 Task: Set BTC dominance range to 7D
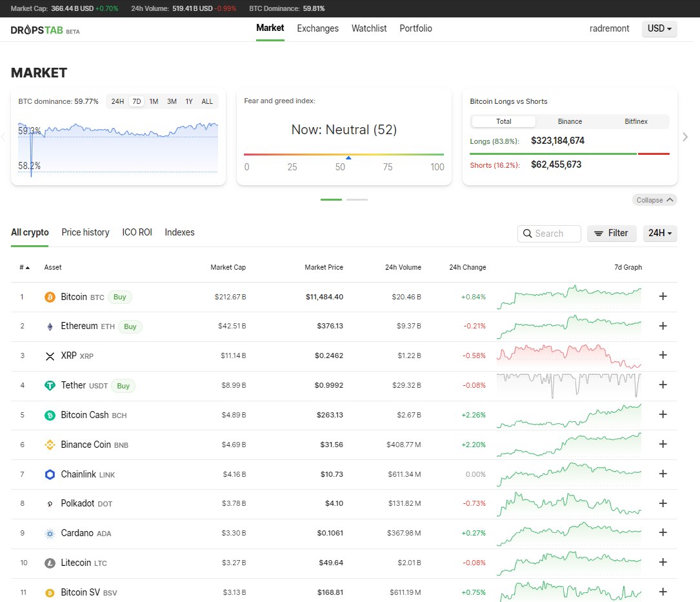pos(137,101)
